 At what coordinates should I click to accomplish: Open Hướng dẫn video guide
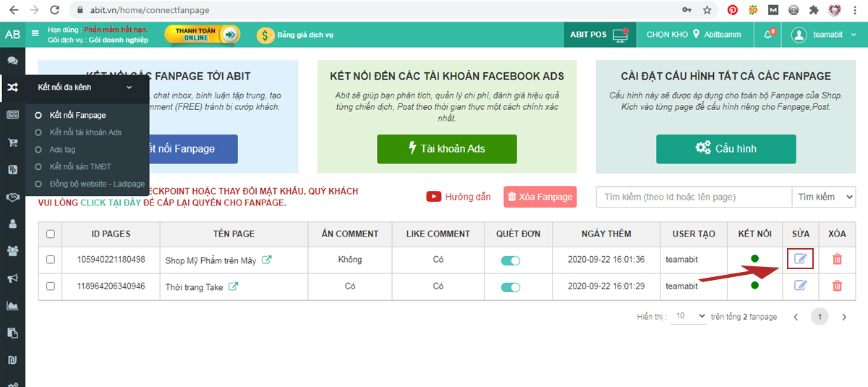tap(459, 197)
